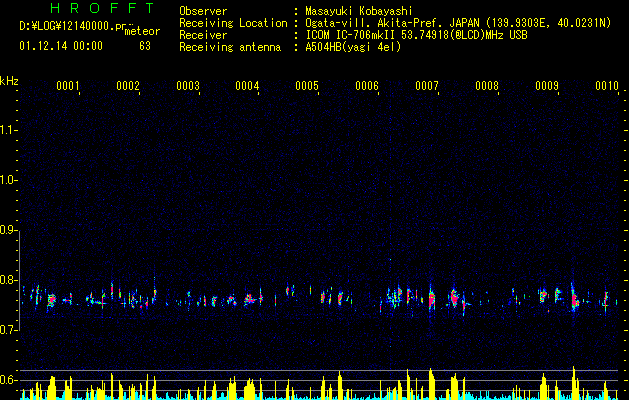Click time marker 0002
629x400 pixels.
(x=128, y=86)
